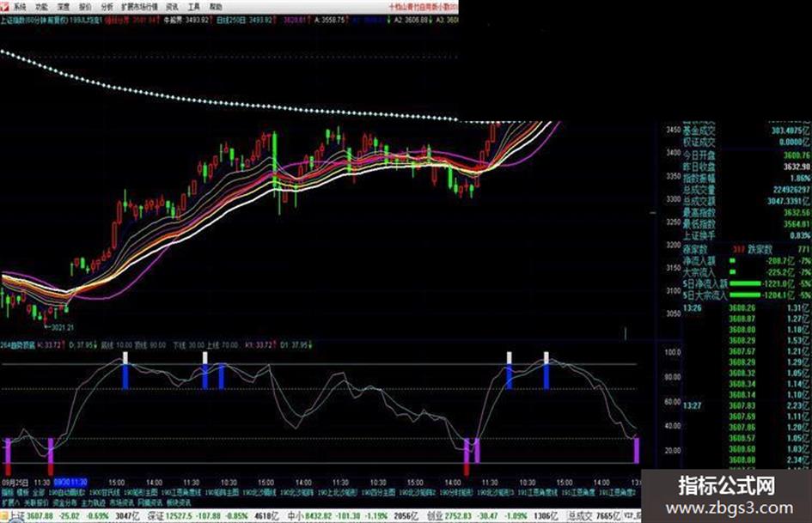Click the 总成交额 row

pyautogui.click(x=746, y=201)
